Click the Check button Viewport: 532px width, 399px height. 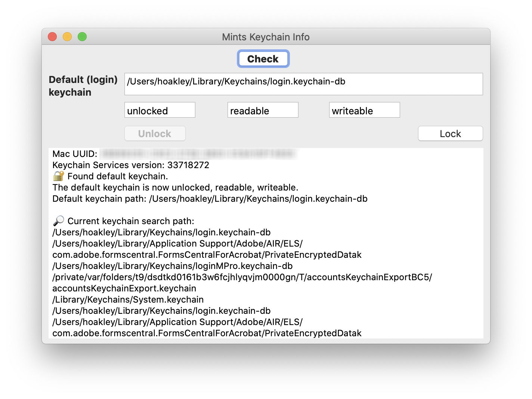[x=263, y=59]
